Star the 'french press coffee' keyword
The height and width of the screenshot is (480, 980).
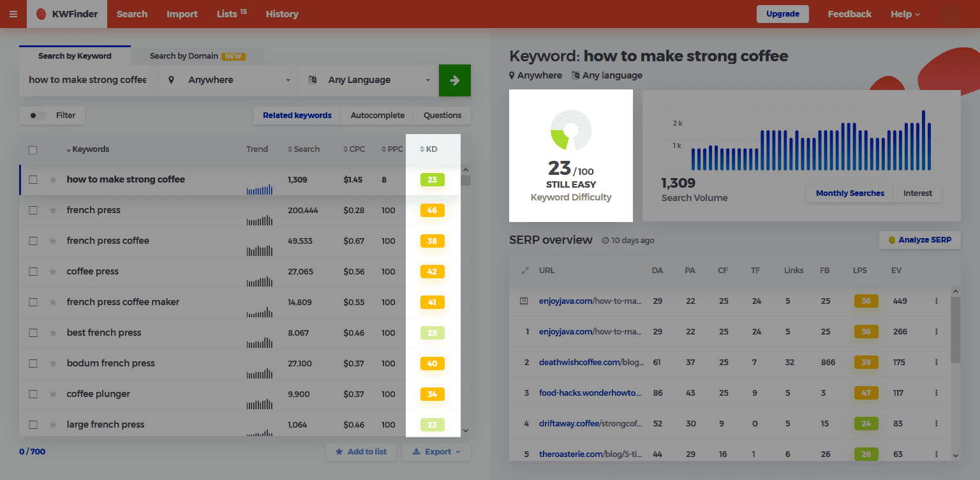(53, 241)
